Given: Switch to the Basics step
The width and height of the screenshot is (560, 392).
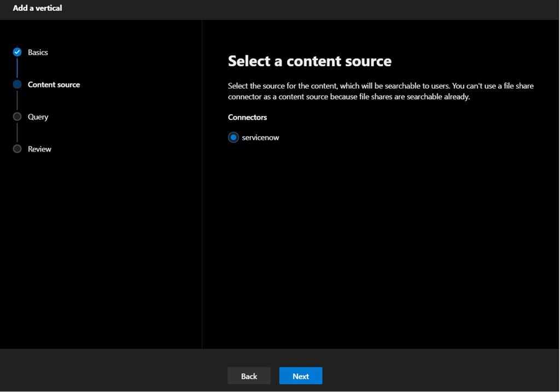Looking at the screenshot, I should click(x=38, y=52).
